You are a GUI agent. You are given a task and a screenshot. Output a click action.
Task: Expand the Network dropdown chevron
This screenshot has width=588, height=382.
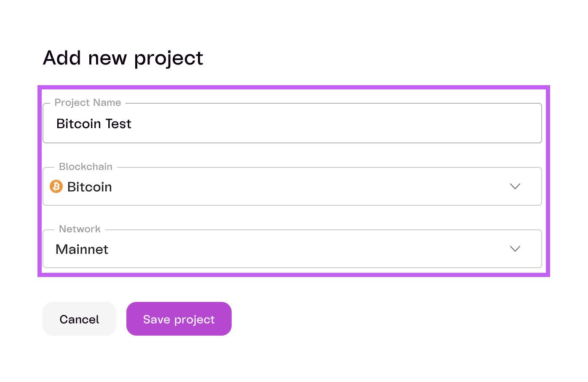[x=515, y=249]
